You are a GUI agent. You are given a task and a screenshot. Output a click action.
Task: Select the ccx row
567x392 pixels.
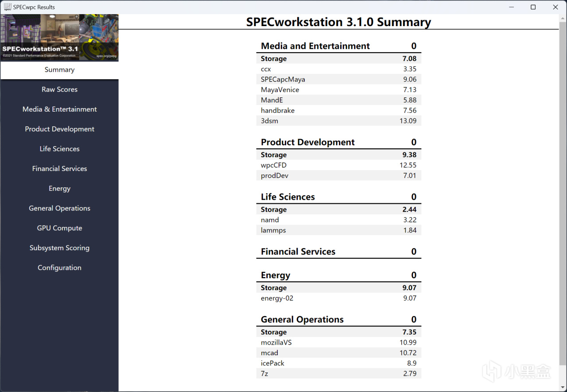(x=338, y=69)
